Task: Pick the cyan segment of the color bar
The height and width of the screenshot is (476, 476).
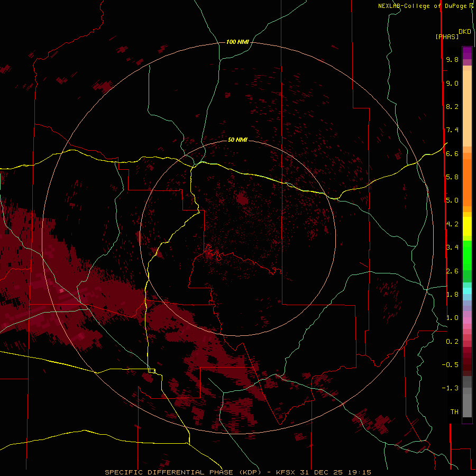Action: point(467,291)
